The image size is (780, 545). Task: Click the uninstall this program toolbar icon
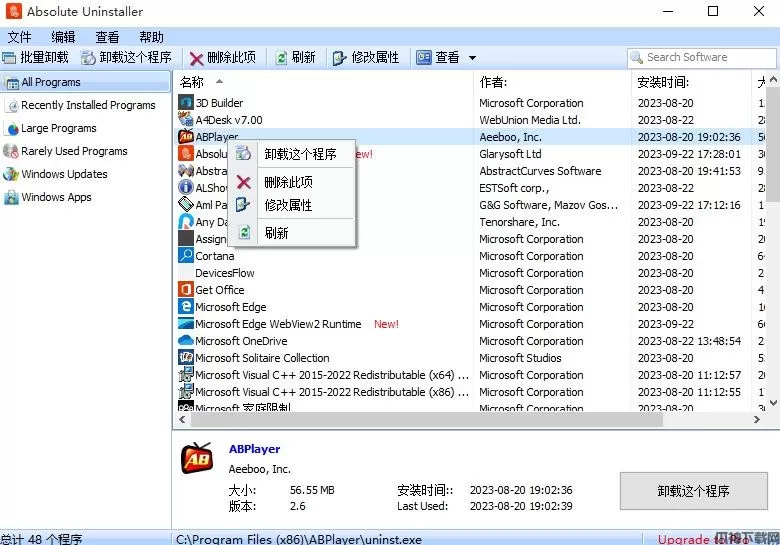[89, 58]
